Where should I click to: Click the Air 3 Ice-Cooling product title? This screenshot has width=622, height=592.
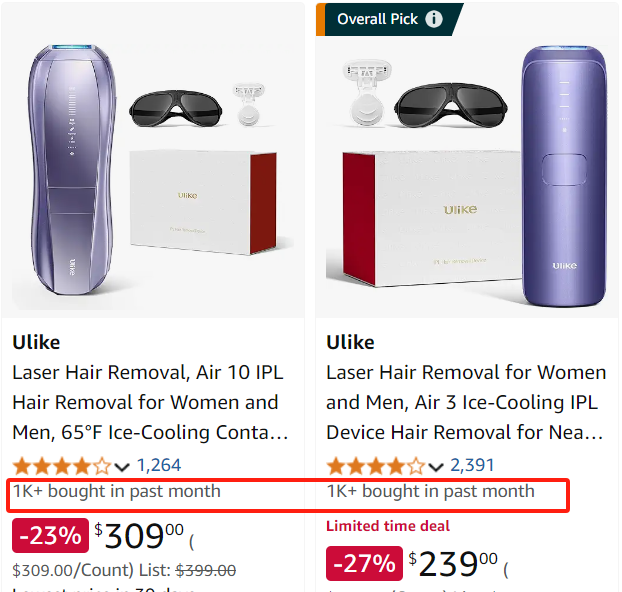[466, 402]
